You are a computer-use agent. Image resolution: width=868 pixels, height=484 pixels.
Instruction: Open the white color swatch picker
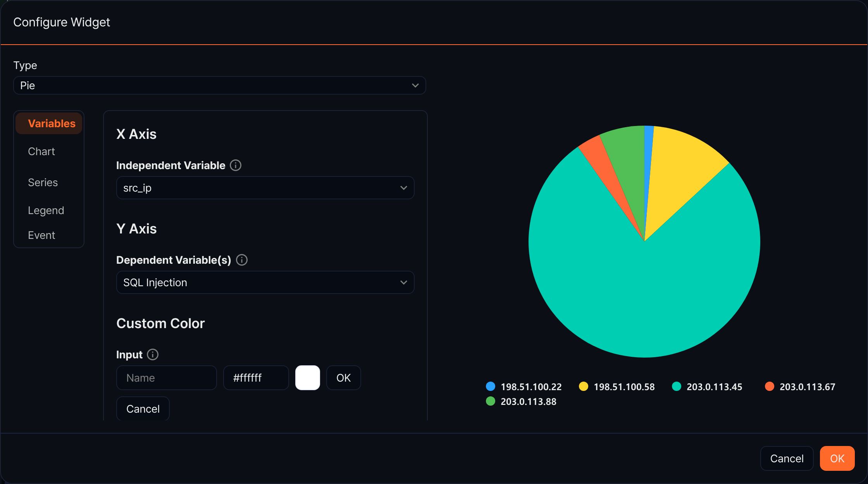click(308, 378)
